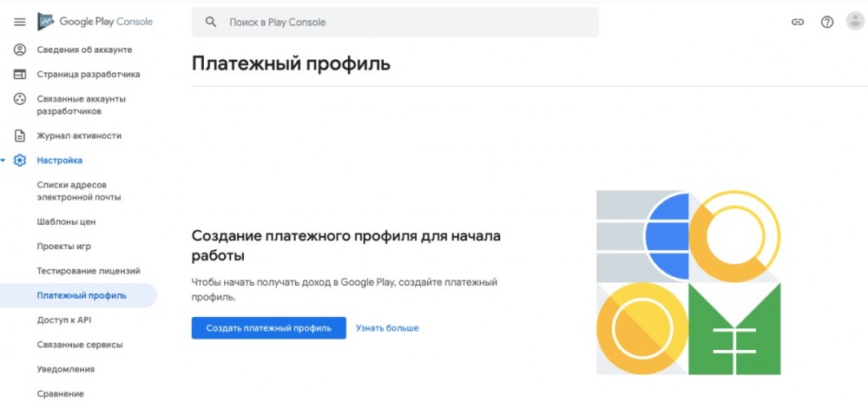The image size is (868, 402).
Task: Open Тестирование лицензий
Action: tap(89, 271)
